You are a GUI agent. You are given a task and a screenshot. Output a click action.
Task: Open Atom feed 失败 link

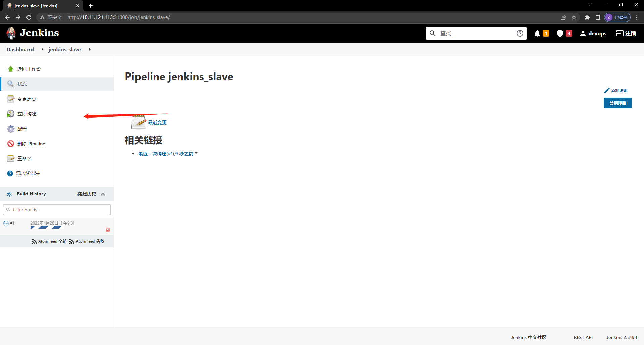90,241
